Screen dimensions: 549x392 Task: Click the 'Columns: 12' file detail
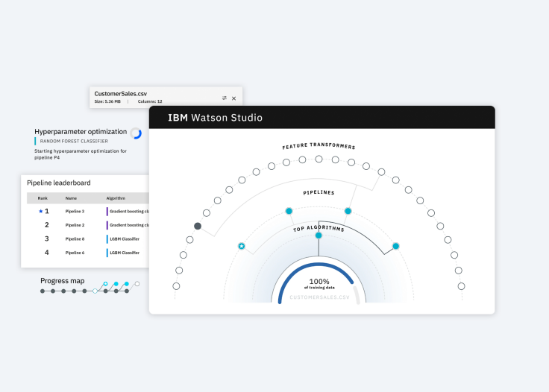150,101
